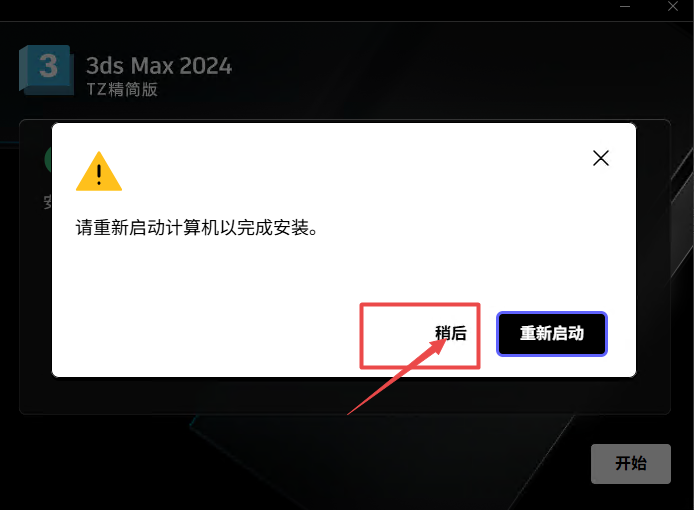Click the partially hidden label under the green icon
The width and height of the screenshot is (694, 510).
tap(48, 201)
